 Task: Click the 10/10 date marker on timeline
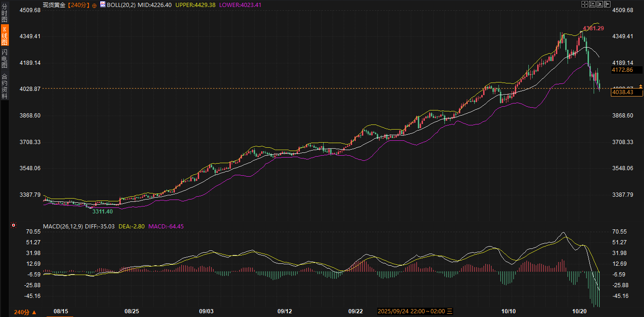click(508, 311)
